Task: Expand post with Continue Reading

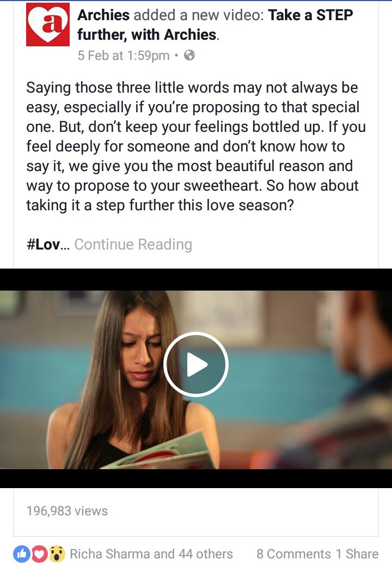Action: (133, 245)
